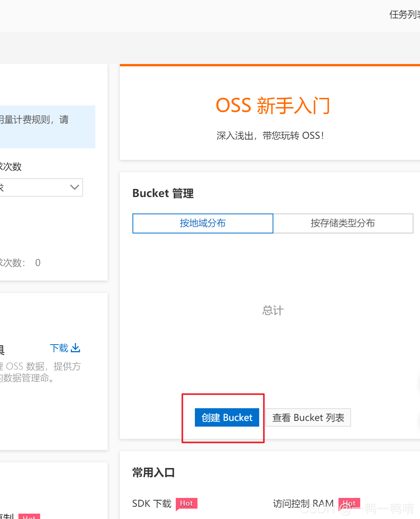Click the 下载 text link

click(59, 348)
